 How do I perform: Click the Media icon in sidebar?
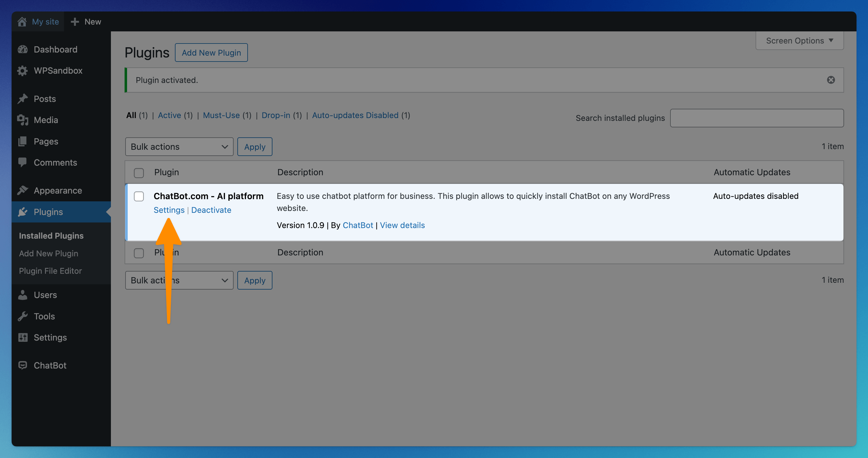tap(23, 120)
